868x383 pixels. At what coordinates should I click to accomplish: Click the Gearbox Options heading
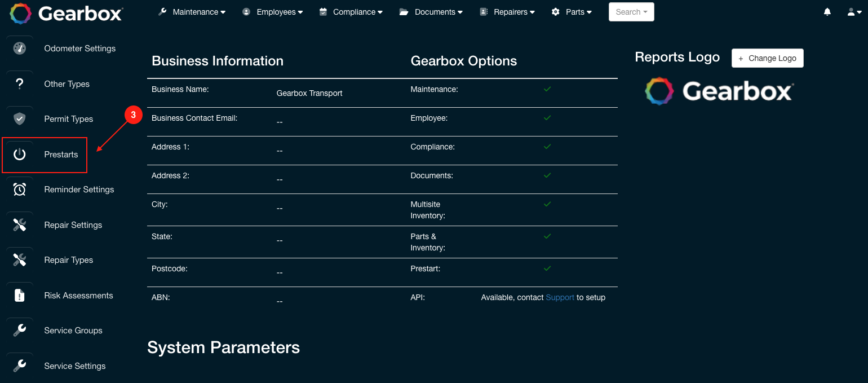coord(464,61)
